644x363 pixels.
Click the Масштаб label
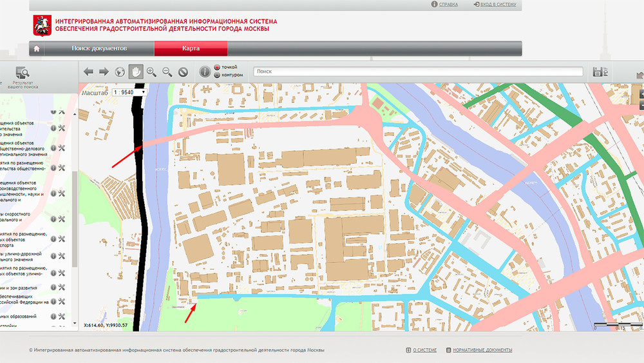point(95,93)
